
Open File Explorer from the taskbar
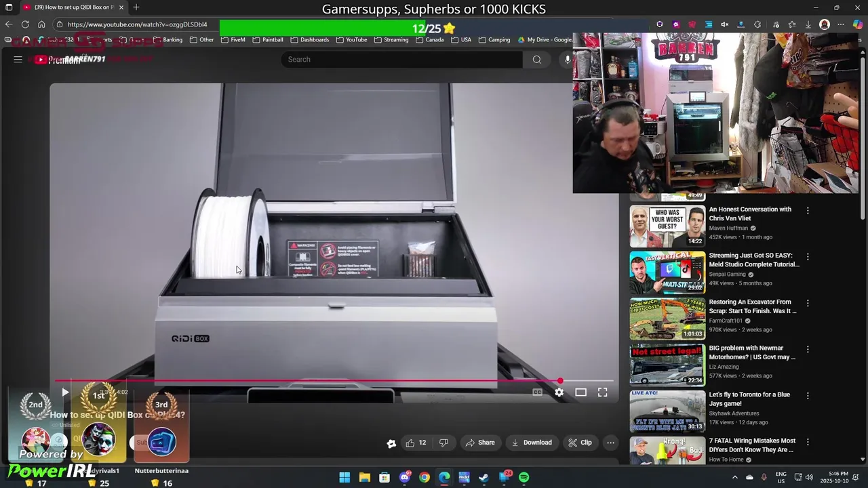pos(364,477)
